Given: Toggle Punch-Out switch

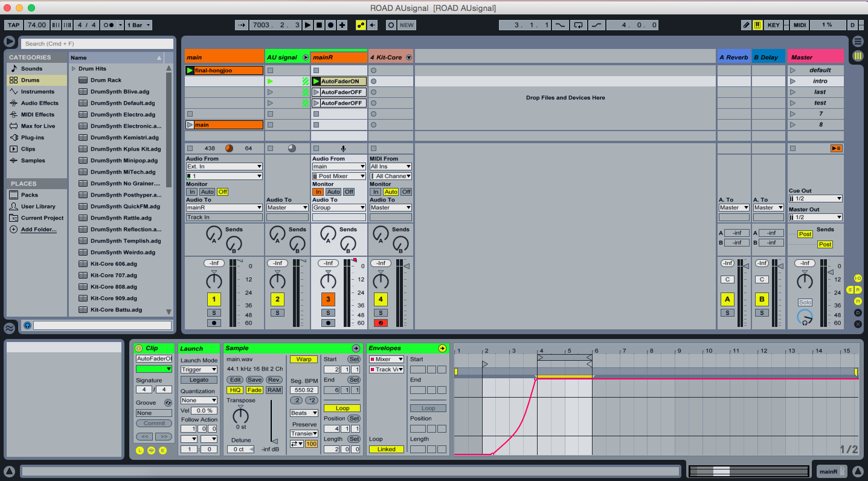Looking at the screenshot, I should pyautogui.click(x=597, y=25).
